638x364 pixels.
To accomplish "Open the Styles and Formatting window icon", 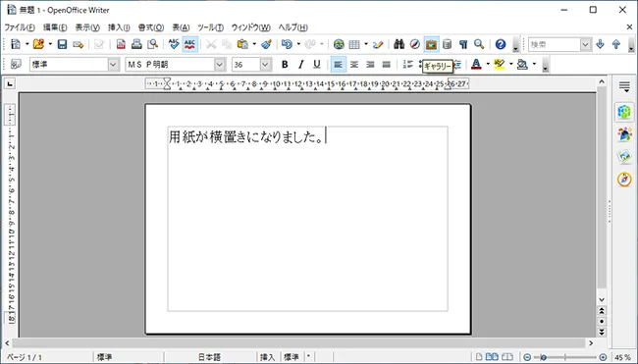I will tap(16, 64).
